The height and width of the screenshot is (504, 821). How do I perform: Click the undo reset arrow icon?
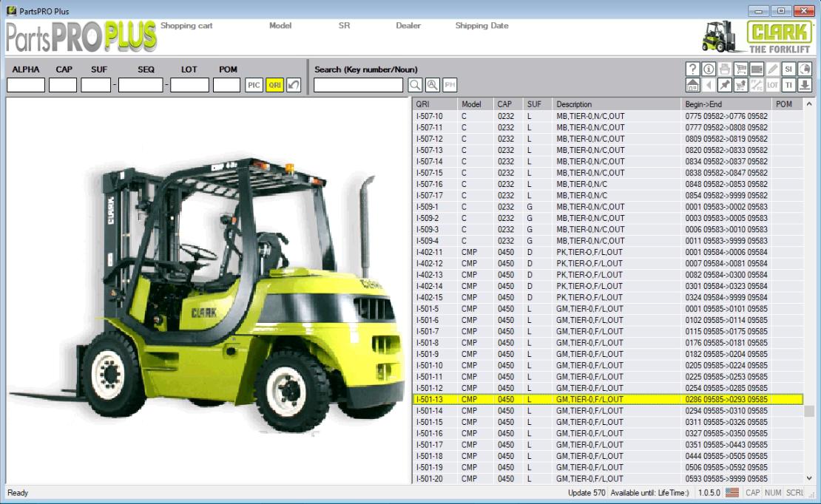tap(294, 85)
